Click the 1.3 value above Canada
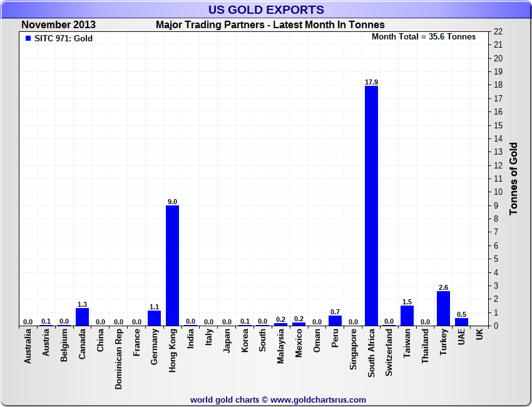532x407 pixels. click(x=82, y=304)
